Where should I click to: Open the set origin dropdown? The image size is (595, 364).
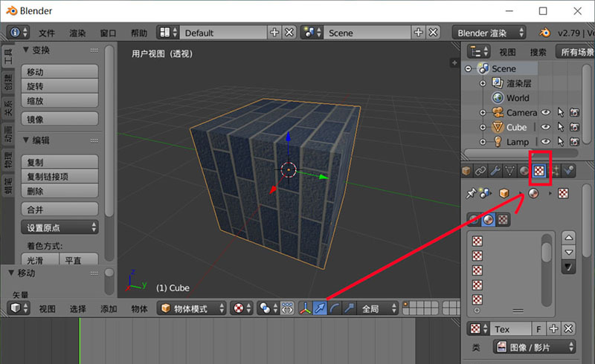pos(59,227)
